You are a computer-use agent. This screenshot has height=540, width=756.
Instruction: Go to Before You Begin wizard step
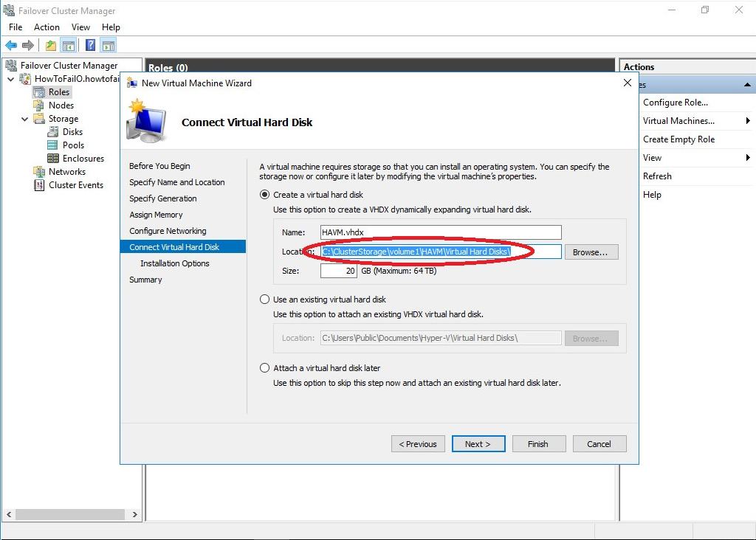pos(159,166)
